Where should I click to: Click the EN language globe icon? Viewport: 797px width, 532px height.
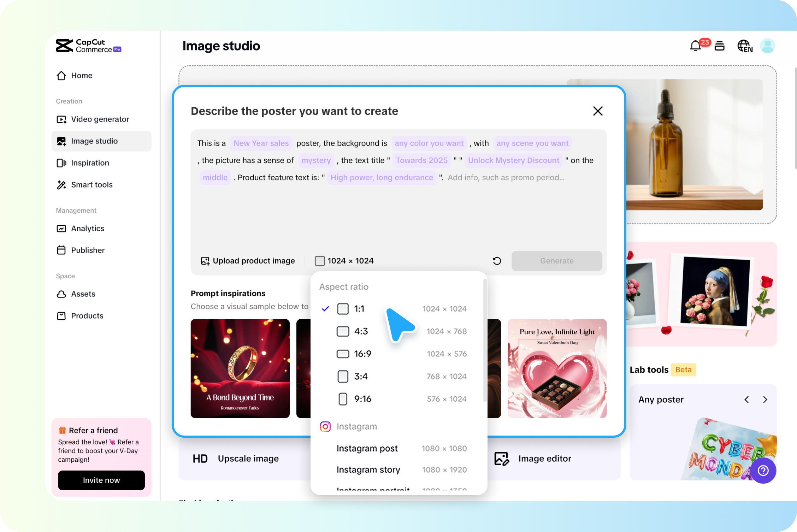click(x=744, y=46)
